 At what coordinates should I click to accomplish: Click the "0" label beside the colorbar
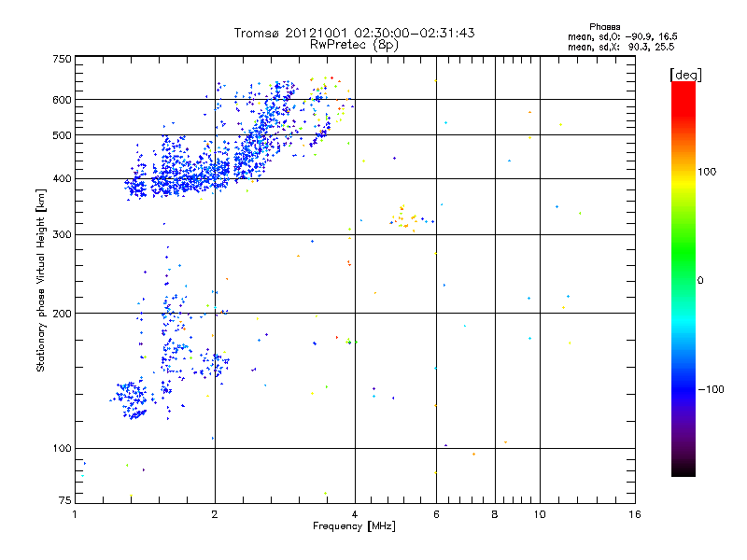[700, 281]
